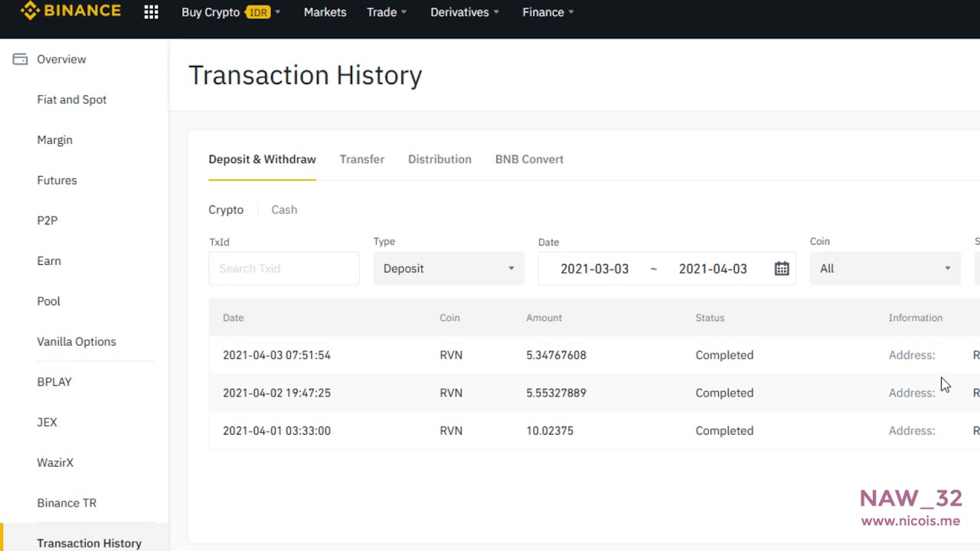Expand the Buy Crypto dropdown

point(230,12)
